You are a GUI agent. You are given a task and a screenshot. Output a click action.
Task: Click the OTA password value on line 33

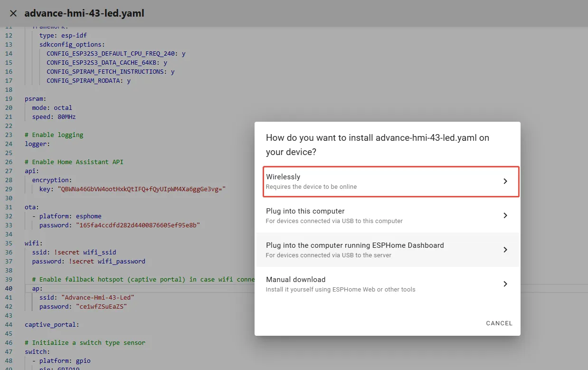click(x=138, y=225)
